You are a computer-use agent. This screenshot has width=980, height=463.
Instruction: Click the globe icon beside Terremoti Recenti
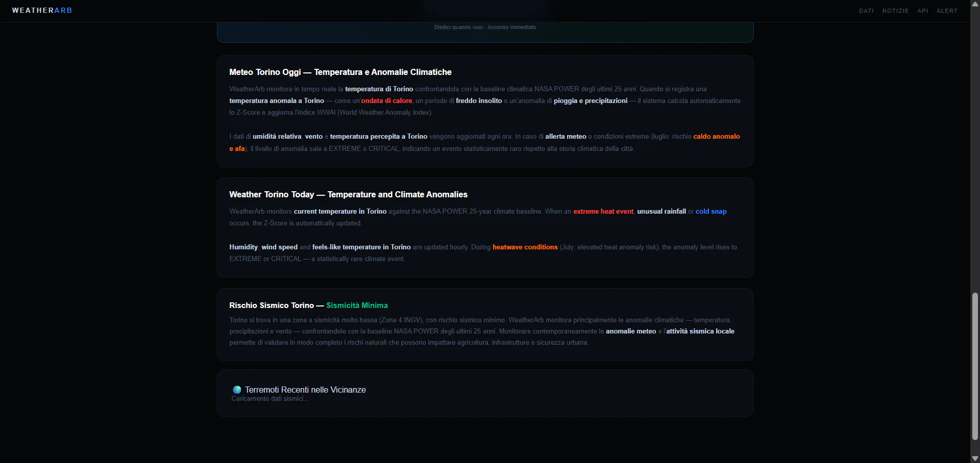(237, 390)
